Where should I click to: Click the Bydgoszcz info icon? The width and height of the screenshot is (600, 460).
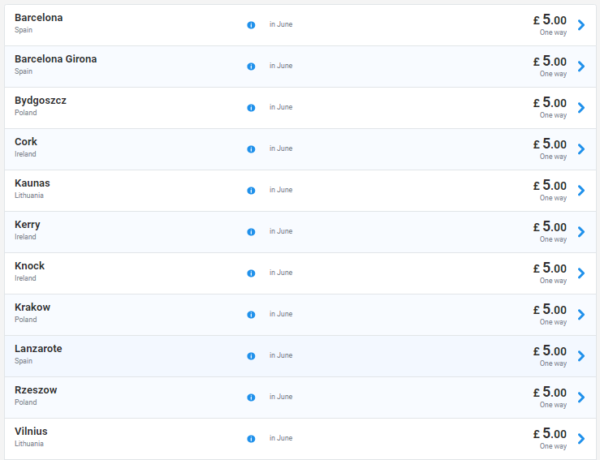click(x=251, y=107)
